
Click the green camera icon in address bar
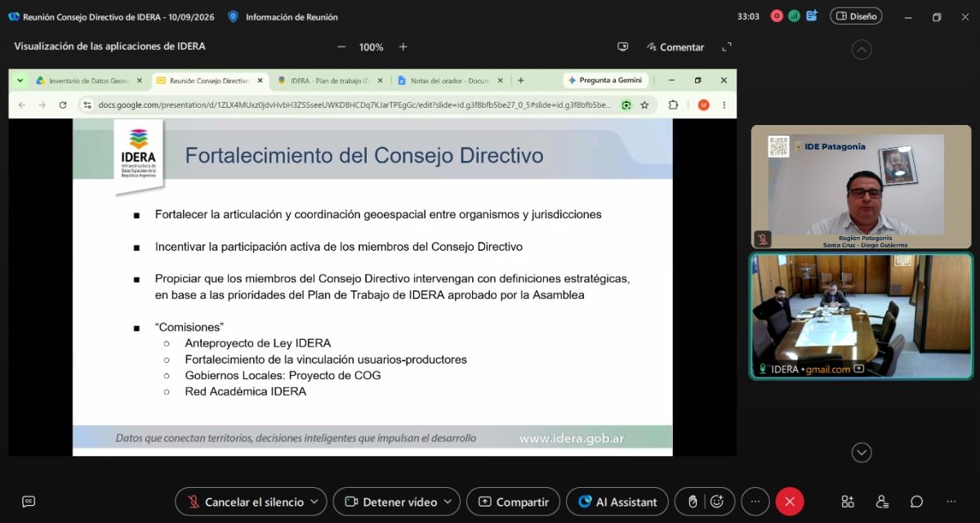click(x=626, y=105)
